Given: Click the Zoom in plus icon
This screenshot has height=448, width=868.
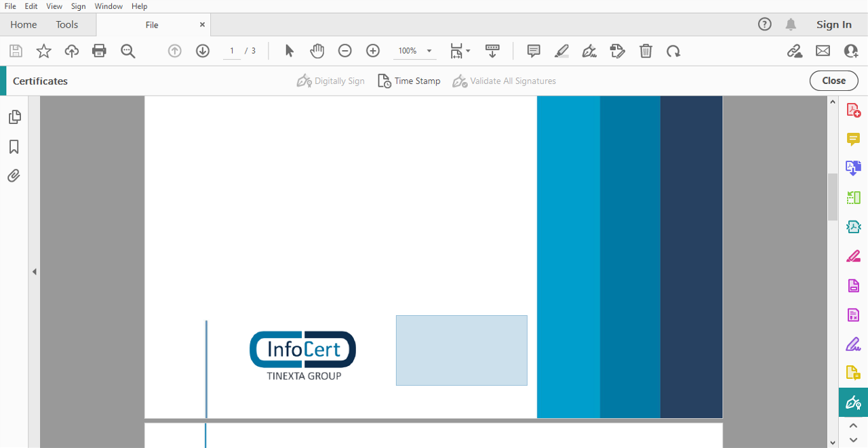Looking at the screenshot, I should (373, 51).
